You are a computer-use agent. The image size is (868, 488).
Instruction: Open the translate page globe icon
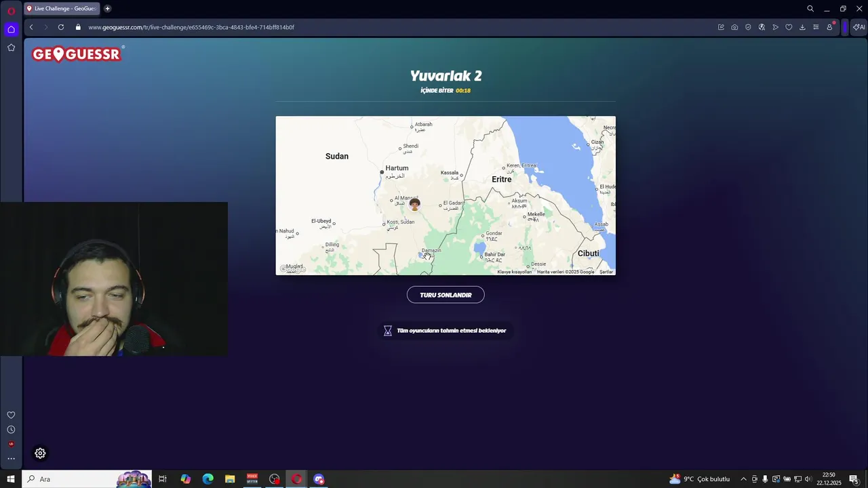762,27
